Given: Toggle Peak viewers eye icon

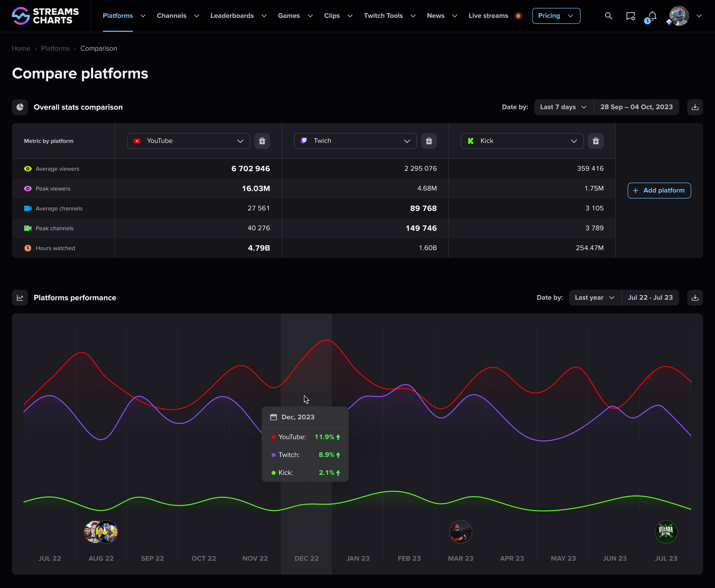Looking at the screenshot, I should pos(28,189).
